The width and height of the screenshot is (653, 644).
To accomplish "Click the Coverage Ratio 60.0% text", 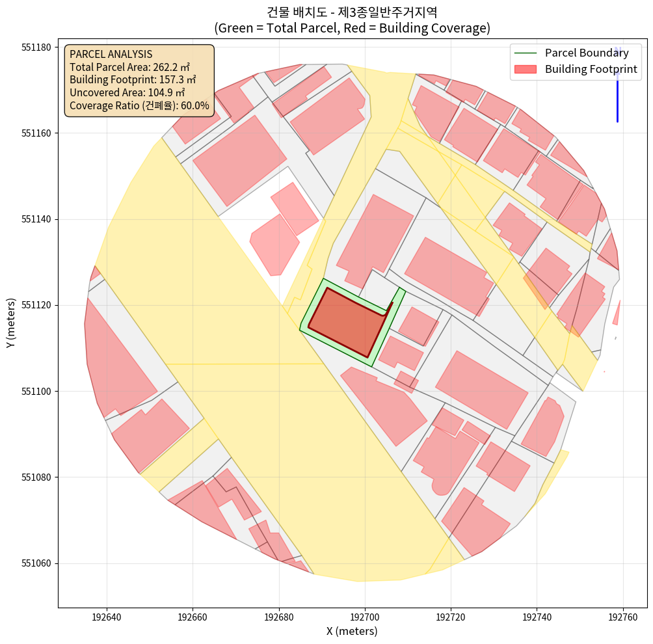I will click(139, 105).
